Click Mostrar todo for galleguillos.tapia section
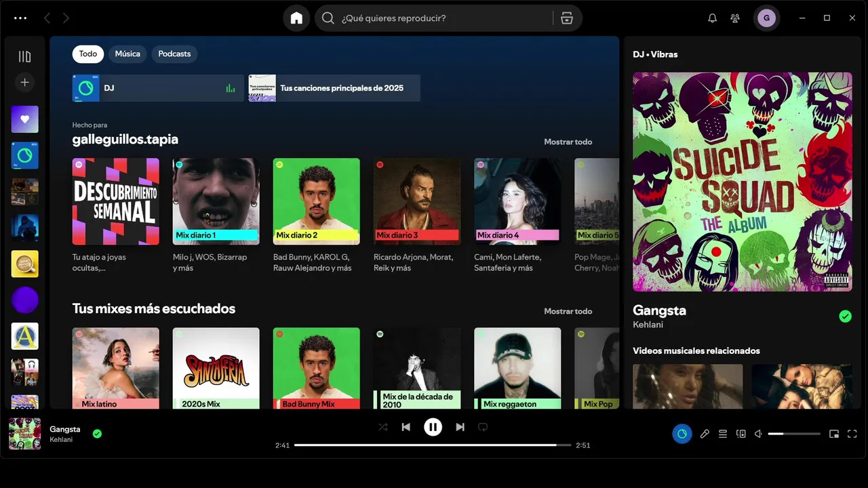868x488 pixels. coord(568,142)
